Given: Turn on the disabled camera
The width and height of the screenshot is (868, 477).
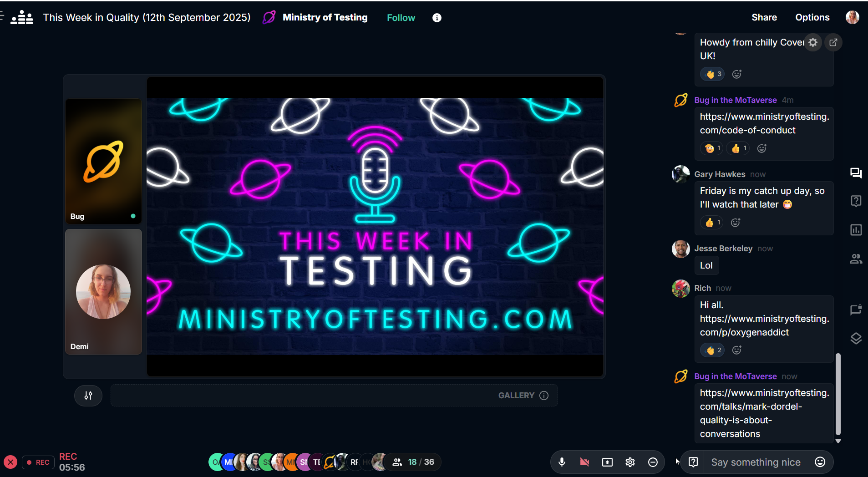Looking at the screenshot, I should (584, 462).
